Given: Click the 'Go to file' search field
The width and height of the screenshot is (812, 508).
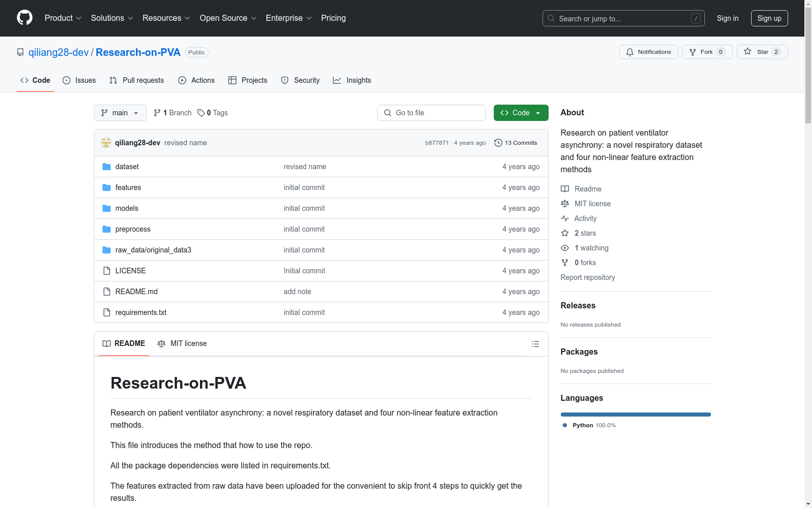Looking at the screenshot, I should click(x=431, y=113).
